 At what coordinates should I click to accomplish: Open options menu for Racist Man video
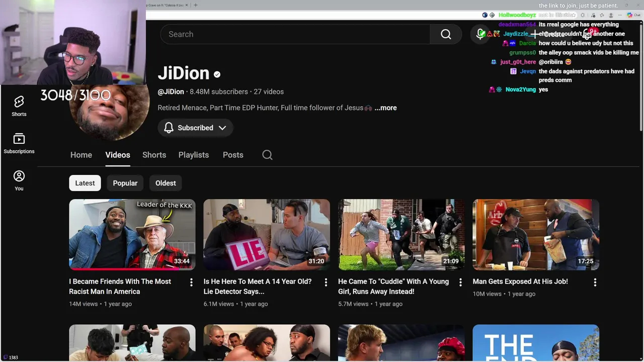coord(191,283)
